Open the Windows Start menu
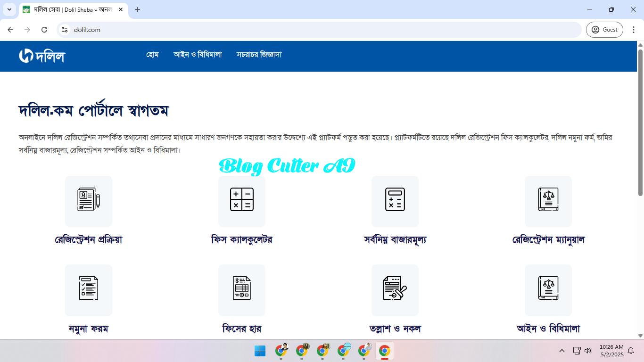This screenshot has width=644, height=362. (x=260, y=351)
